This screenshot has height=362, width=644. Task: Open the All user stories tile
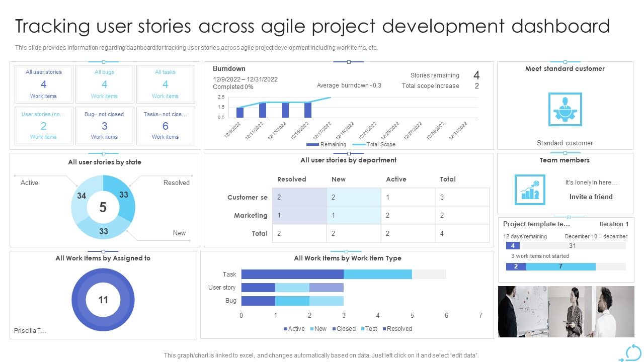click(x=44, y=84)
